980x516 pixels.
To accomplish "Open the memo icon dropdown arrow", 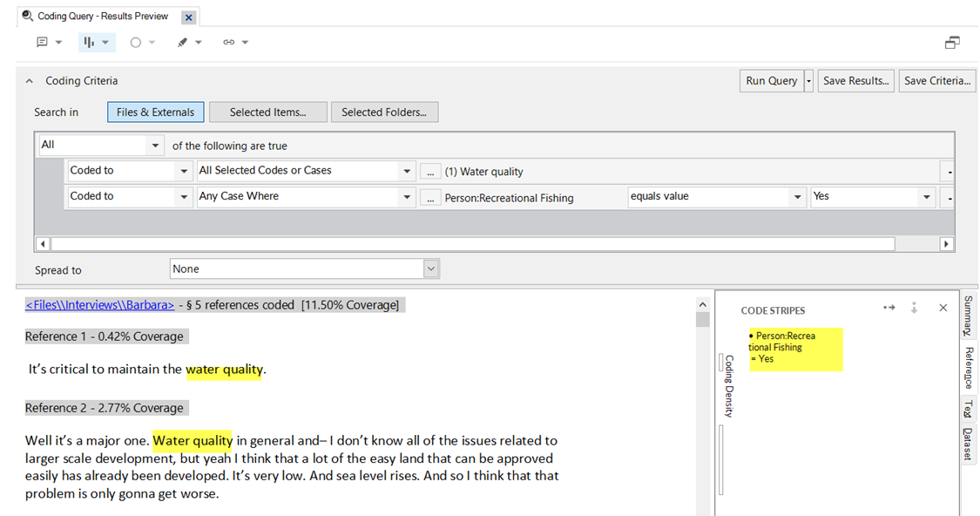I will tap(58, 43).
